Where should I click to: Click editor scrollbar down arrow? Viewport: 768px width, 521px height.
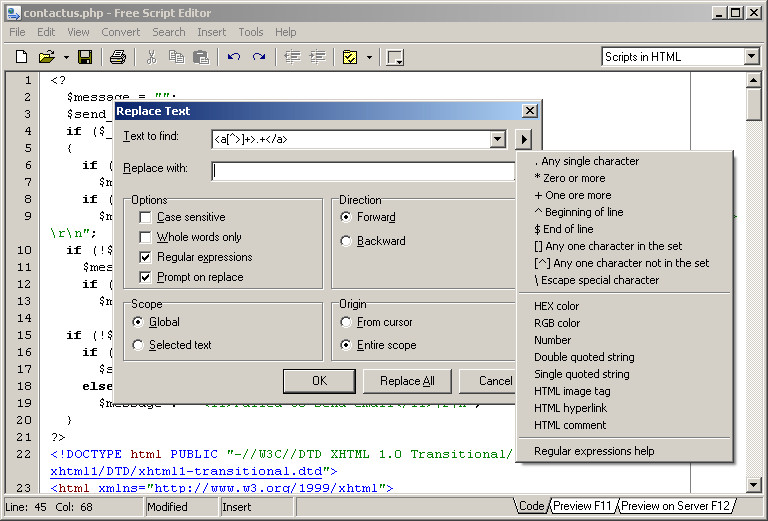[753, 485]
